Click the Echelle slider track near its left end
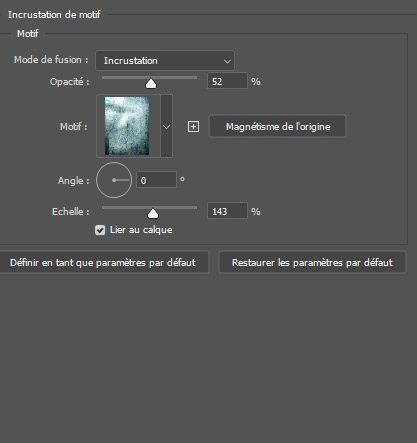This screenshot has height=443, width=417. 107,207
